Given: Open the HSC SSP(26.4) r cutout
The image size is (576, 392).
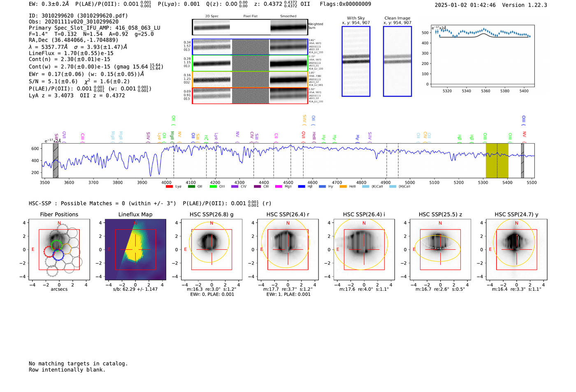Looking at the screenshot, I should 288,249.
